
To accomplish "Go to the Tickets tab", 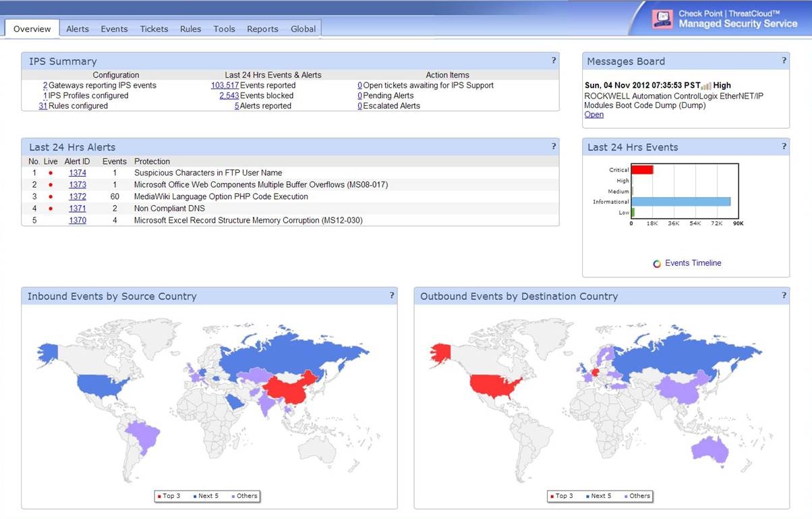I will click(154, 29).
